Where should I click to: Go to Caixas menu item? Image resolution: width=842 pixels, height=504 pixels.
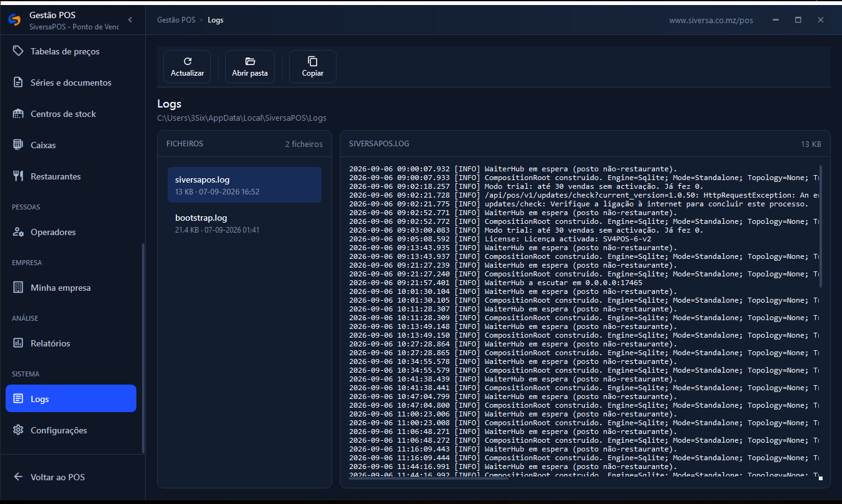[x=71, y=145]
